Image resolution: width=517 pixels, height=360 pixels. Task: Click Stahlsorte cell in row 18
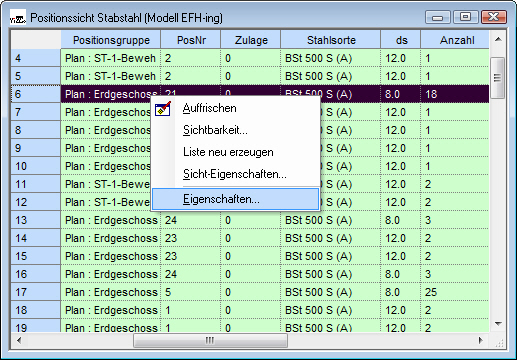coord(331,310)
